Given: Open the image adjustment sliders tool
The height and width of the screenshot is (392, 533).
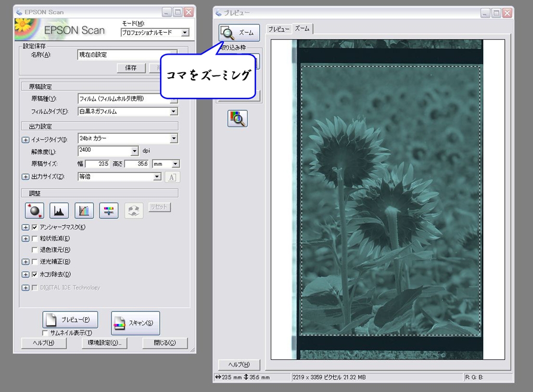Looking at the screenshot, I should 109,211.
